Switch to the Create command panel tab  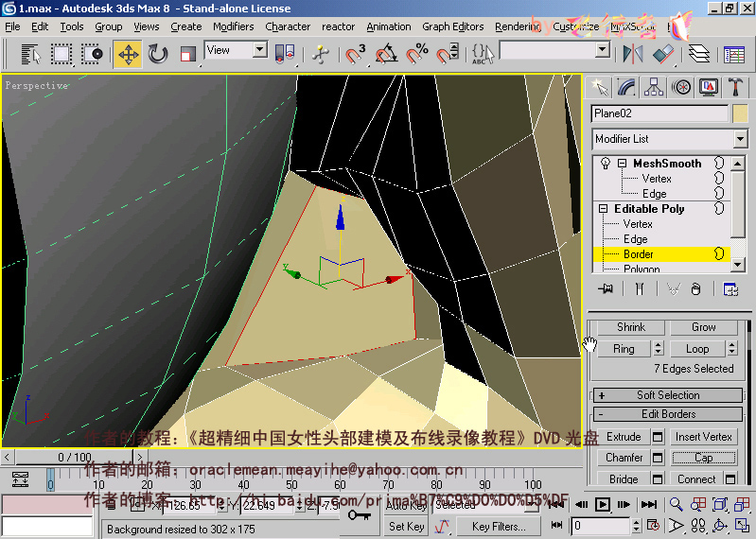(x=599, y=88)
